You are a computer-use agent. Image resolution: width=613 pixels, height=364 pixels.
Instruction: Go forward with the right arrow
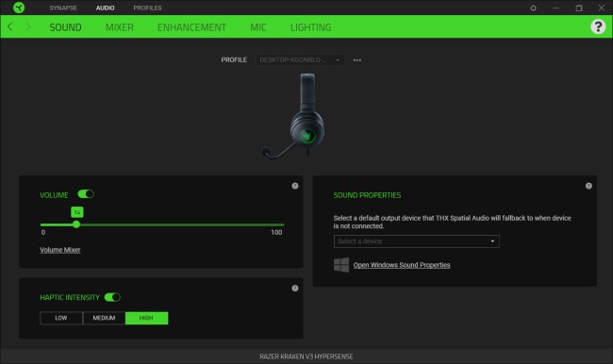[27, 27]
